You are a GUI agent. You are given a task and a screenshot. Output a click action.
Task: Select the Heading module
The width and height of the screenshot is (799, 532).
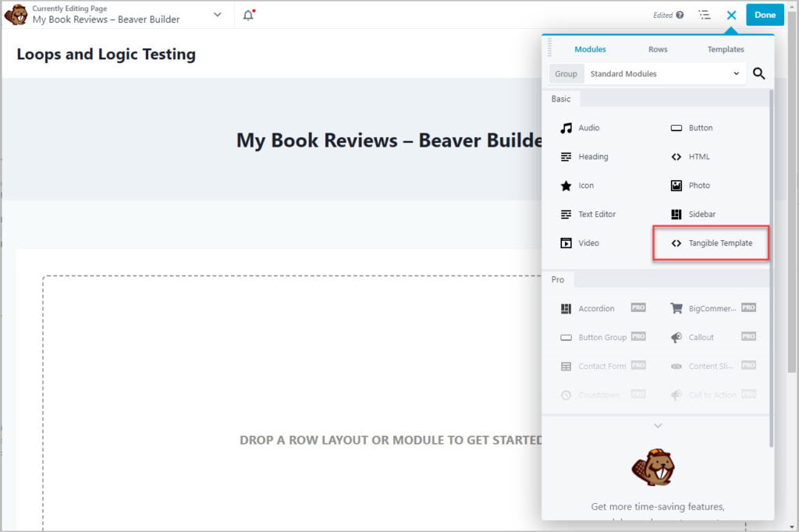pos(593,157)
